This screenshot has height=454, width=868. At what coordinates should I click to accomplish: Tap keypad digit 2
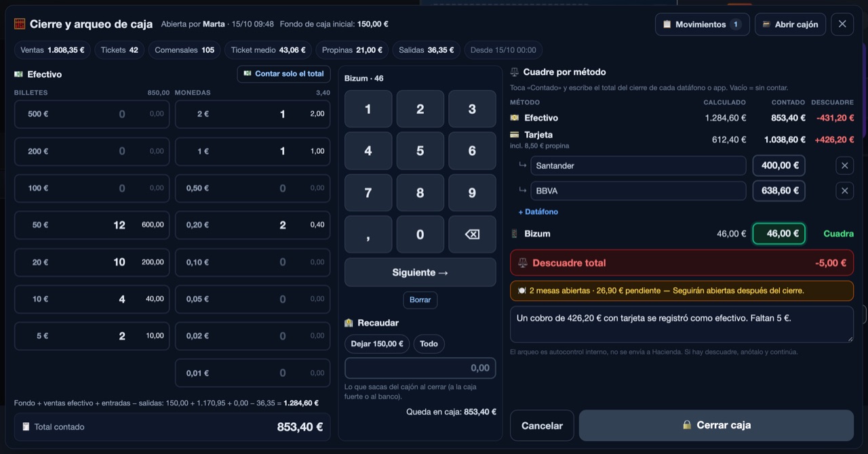click(420, 109)
